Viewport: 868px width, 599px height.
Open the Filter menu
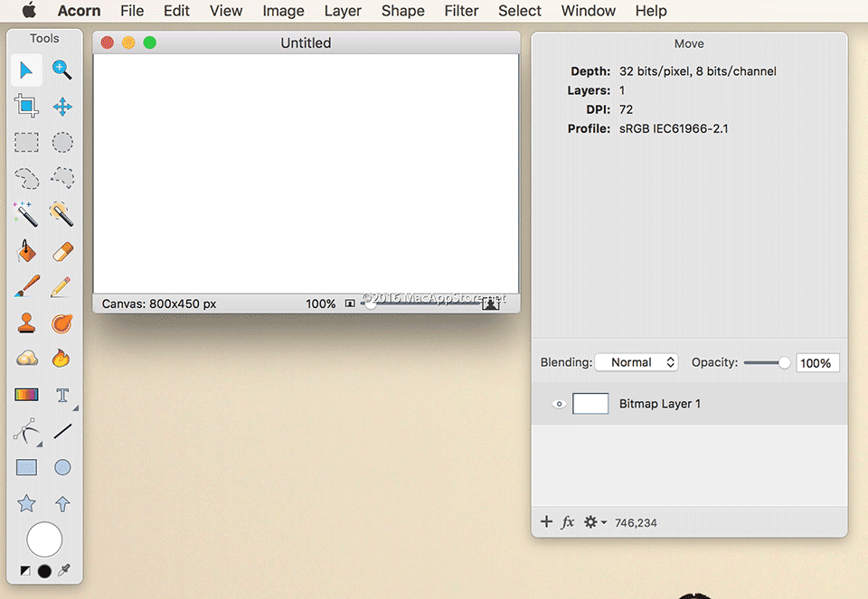[x=461, y=11]
